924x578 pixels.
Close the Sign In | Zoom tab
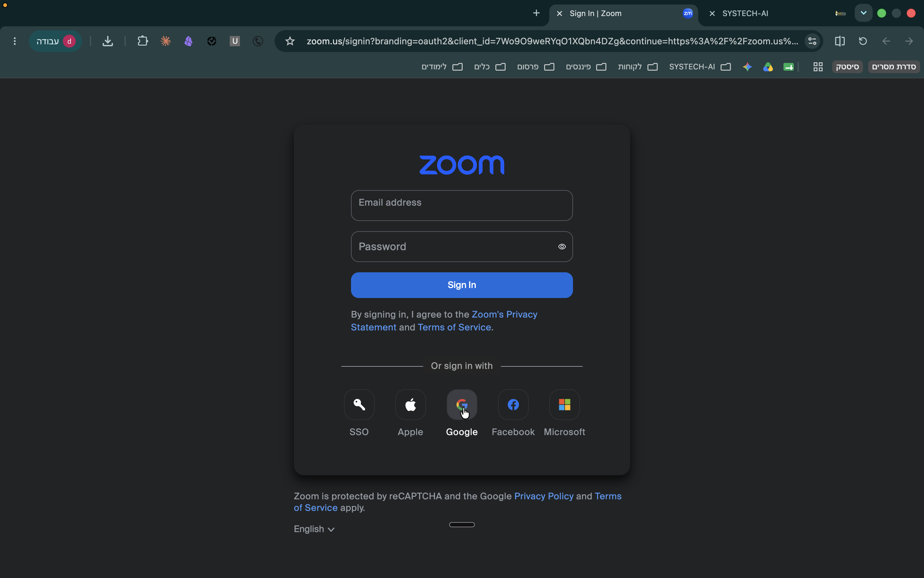coord(559,13)
